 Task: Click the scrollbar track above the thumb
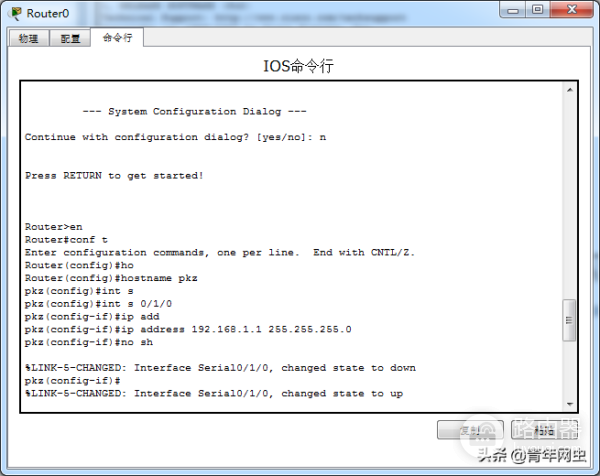coord(570,197)
